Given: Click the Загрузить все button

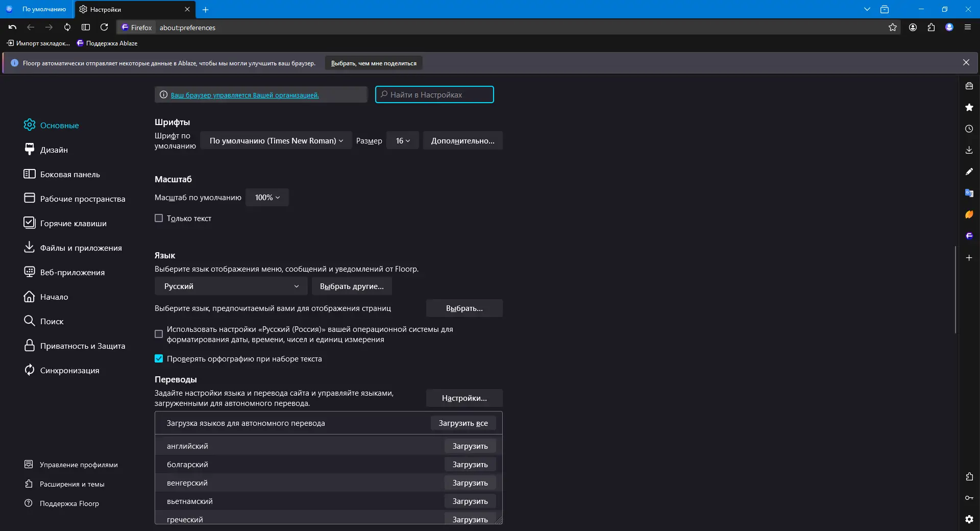Looking at the screenshot, I should coord(463,423).
